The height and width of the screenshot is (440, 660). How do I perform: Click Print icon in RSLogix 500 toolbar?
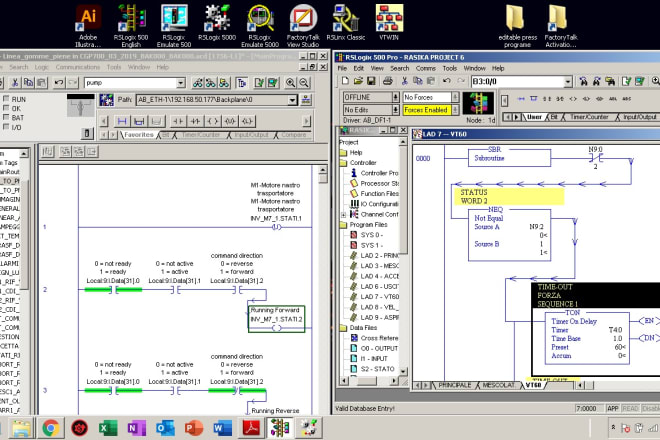(x=388, y=81)
